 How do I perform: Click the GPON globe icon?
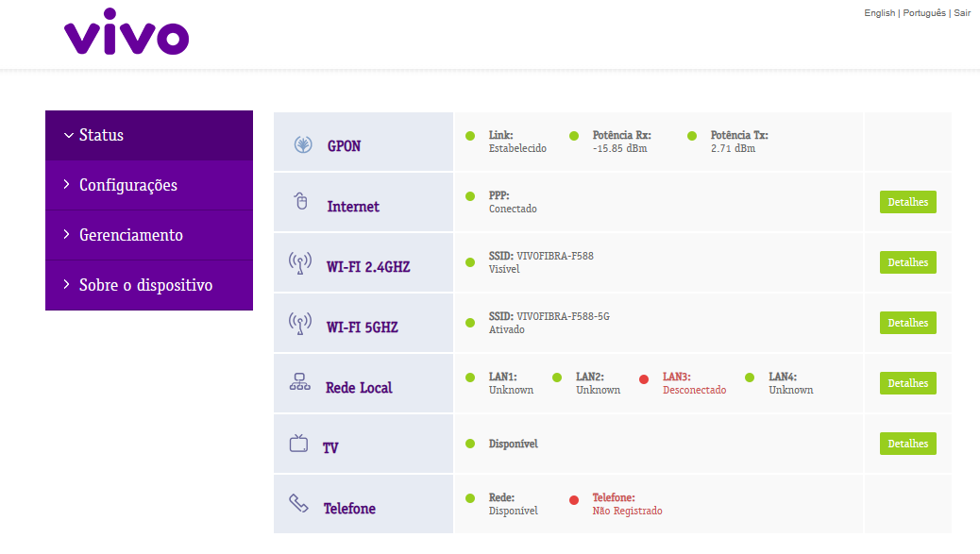coord(303,145)
